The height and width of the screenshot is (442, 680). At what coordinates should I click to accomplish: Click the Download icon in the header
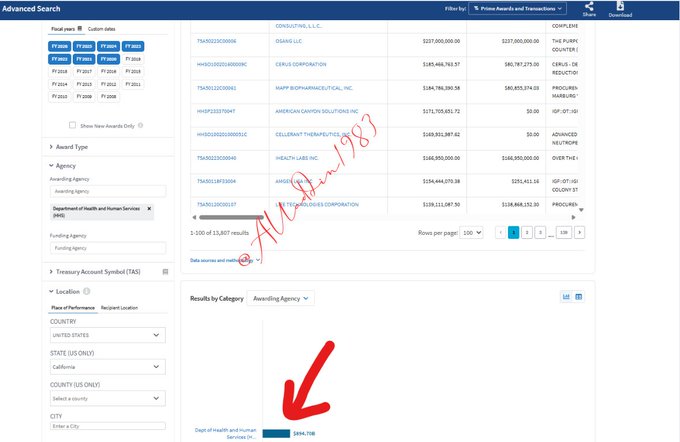click(620, 7)
